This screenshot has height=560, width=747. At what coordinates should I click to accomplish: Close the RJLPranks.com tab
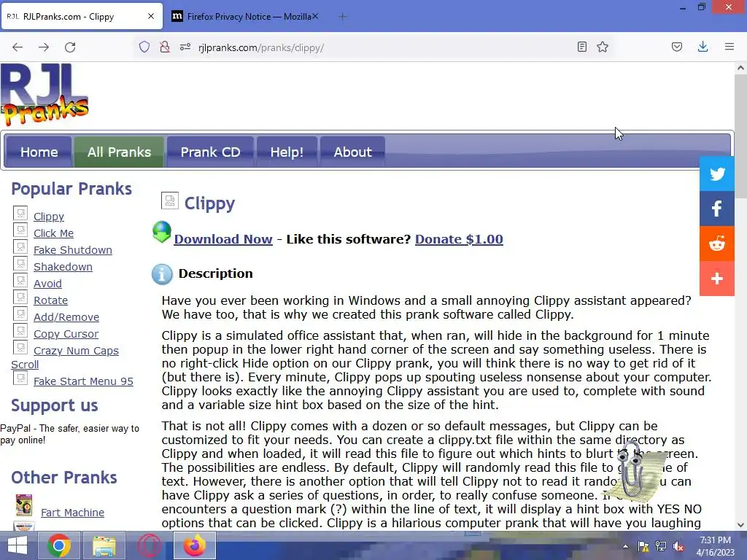coord(151,16)
